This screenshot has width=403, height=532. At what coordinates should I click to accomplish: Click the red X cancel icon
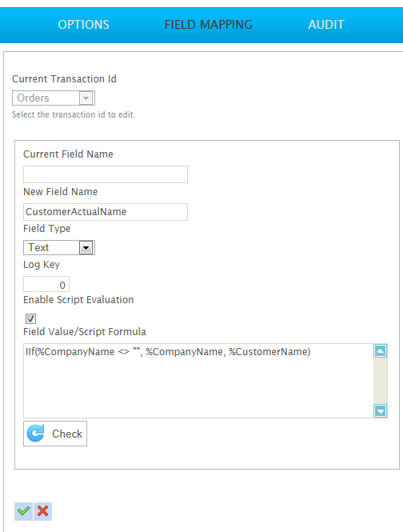pyautogui.click(x=42, y=511)
